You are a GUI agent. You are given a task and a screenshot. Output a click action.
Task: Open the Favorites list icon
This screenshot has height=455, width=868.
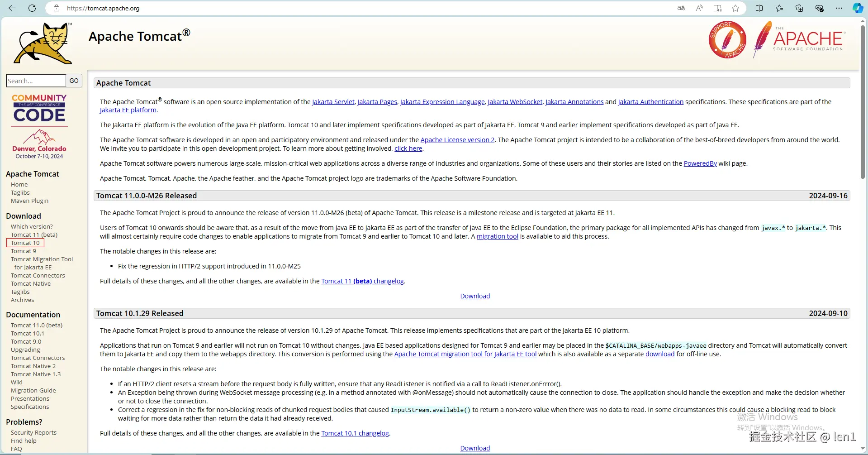point(779,8)
